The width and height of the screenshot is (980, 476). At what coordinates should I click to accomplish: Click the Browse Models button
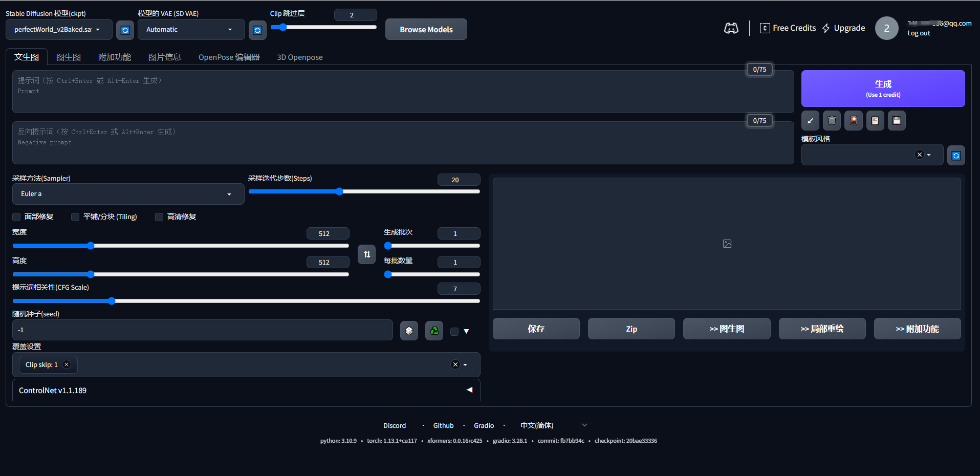[x=426, y=30]
